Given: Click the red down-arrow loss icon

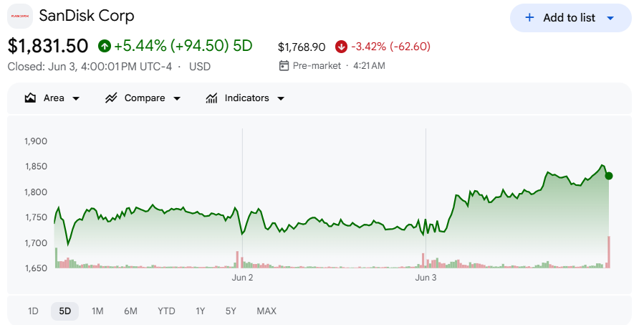Looking at the screenshot, I should (341, 47).
